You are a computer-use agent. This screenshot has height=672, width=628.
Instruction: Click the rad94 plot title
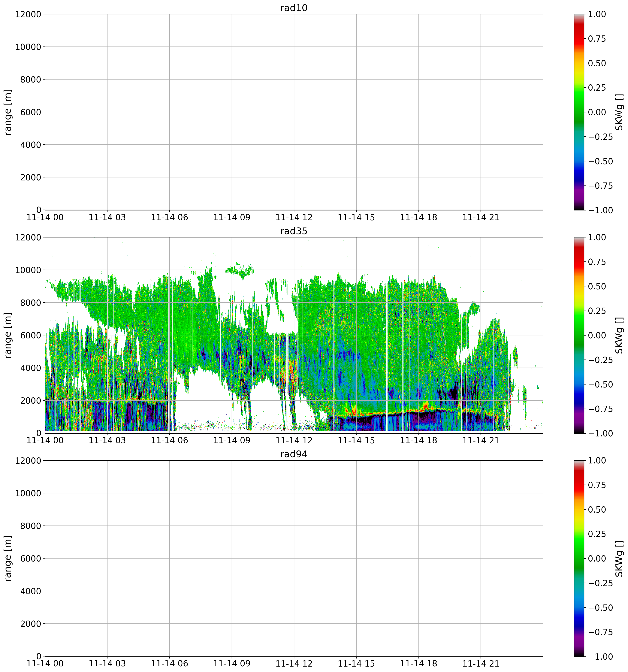click(x=294, y=454)
